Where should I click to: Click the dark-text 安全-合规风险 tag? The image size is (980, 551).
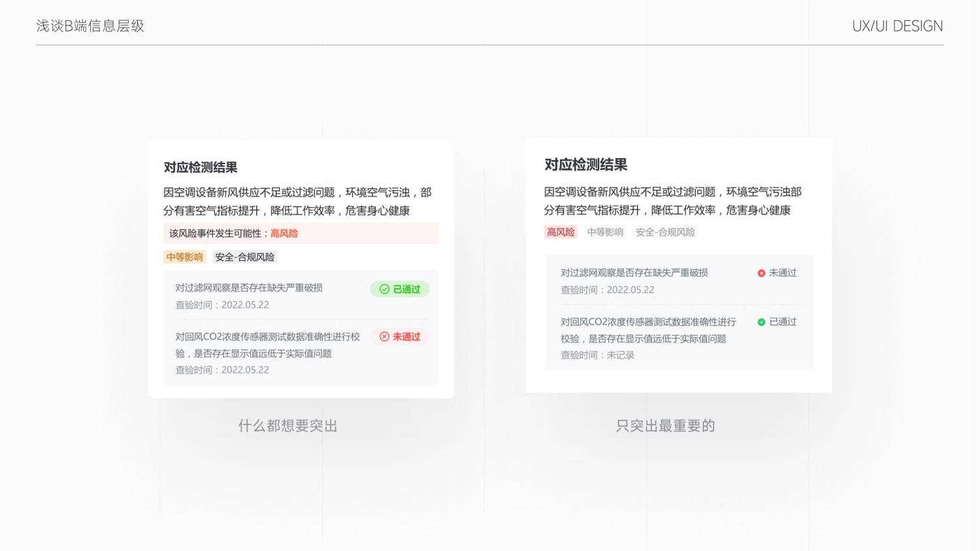tap(244, 257)
